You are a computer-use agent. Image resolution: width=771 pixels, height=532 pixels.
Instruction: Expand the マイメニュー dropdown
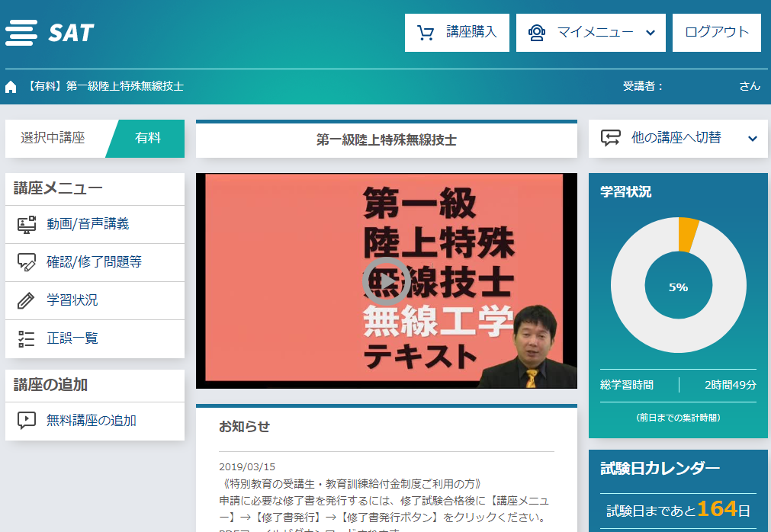coord(590,33)
